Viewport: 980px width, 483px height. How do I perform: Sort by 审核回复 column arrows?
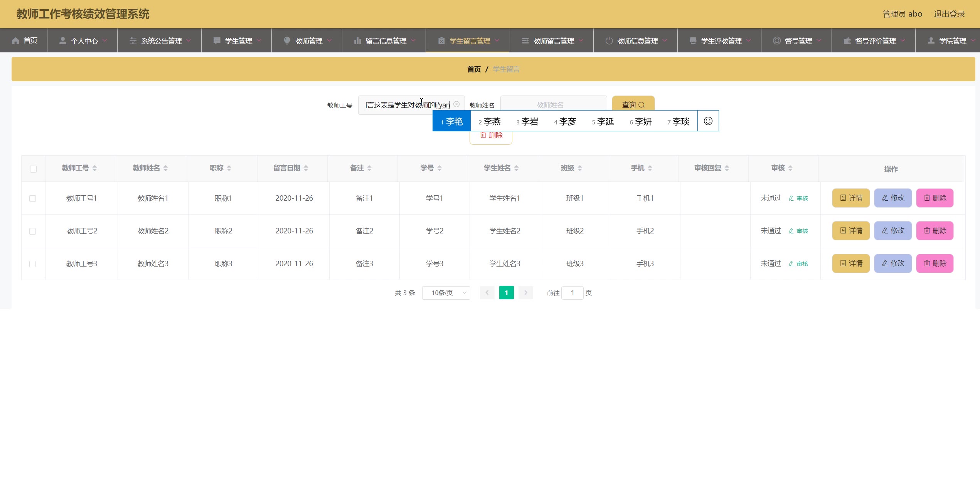click(727, 168)
